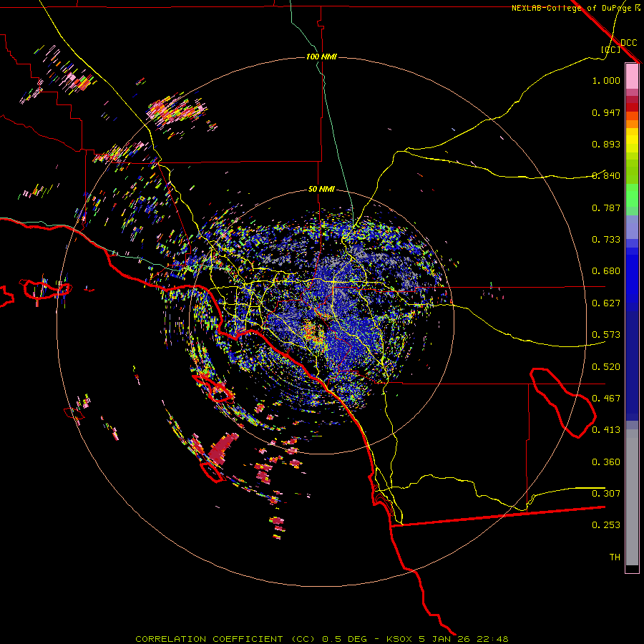This screenshot has width=644, height=644.
Task: Select the 0.733 scale value label
Action: [x=606, y=240]
